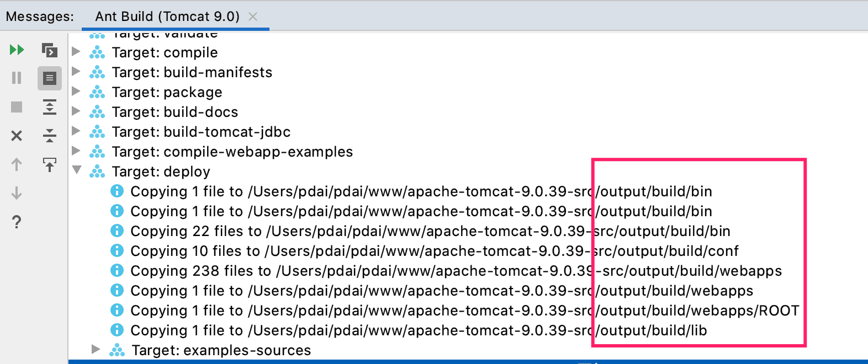Viewport: 868px width, 364px height.
Task: Click the Expand All icon
Action: tap(50, 106)
